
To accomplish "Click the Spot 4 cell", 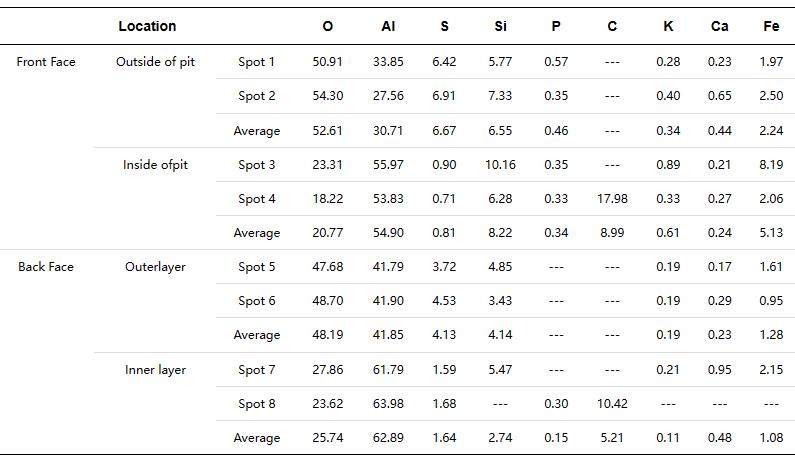I will pyautogui.click(x=257, y=199).
